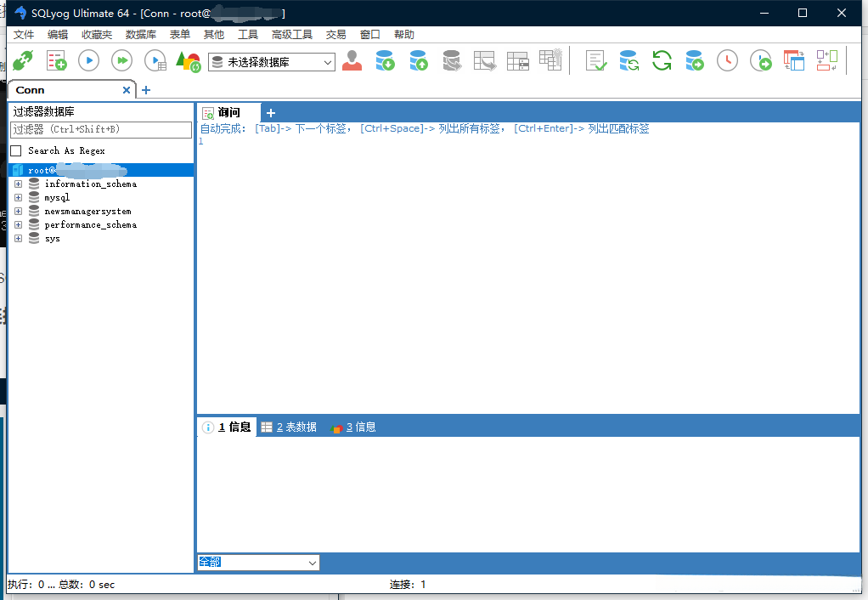Open the 工具 menu
Viewport: 868px width, 600px height.
(248, 34)
